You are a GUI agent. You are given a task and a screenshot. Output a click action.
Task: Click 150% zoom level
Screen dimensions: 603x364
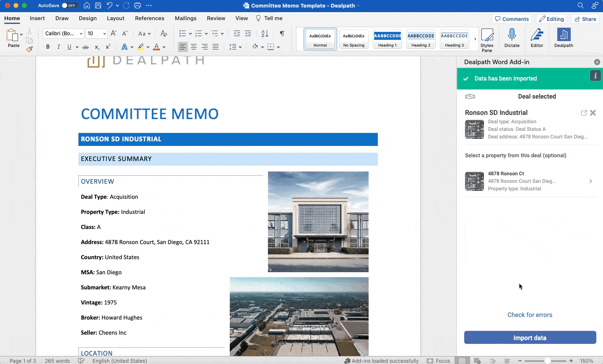(x=586, y=361)
